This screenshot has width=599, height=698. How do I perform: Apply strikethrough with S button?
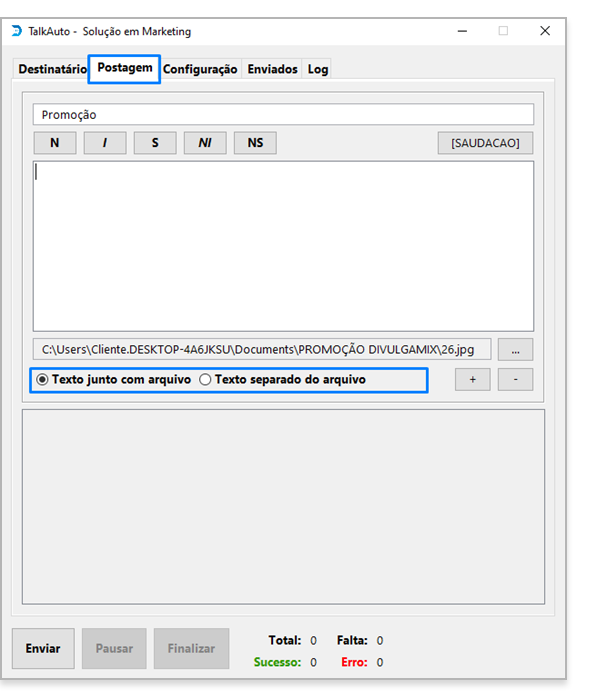[155, 143]
